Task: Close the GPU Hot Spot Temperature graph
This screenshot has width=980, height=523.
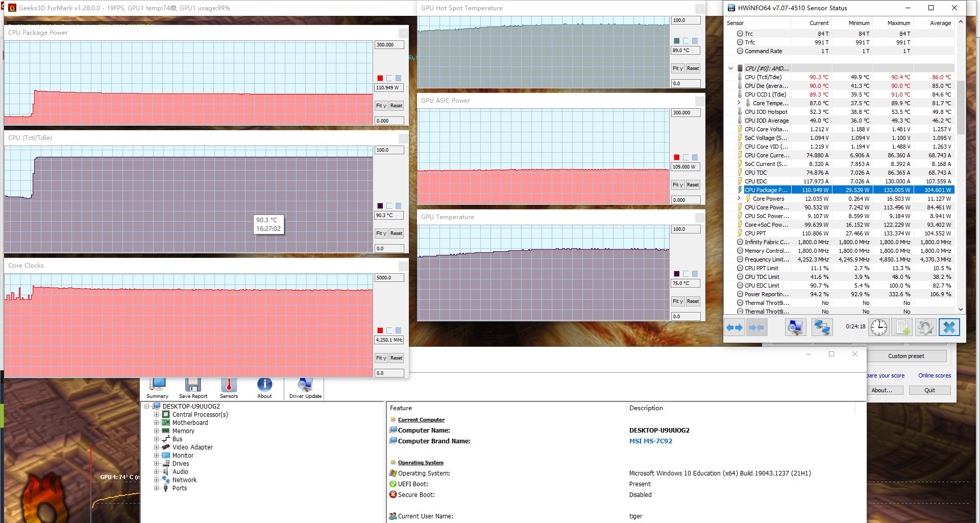Action: pos(700,9)
